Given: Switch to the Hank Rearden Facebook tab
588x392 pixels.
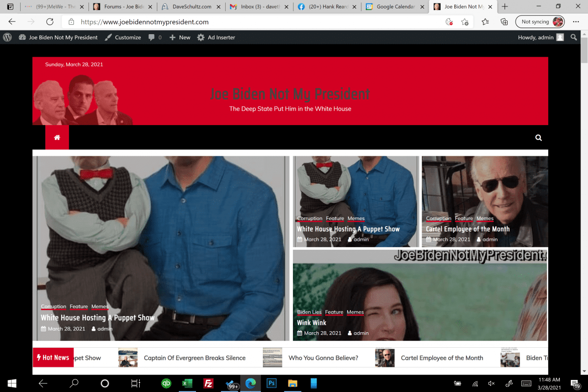Looking at the screenshot, I should [x=327, y=7].
